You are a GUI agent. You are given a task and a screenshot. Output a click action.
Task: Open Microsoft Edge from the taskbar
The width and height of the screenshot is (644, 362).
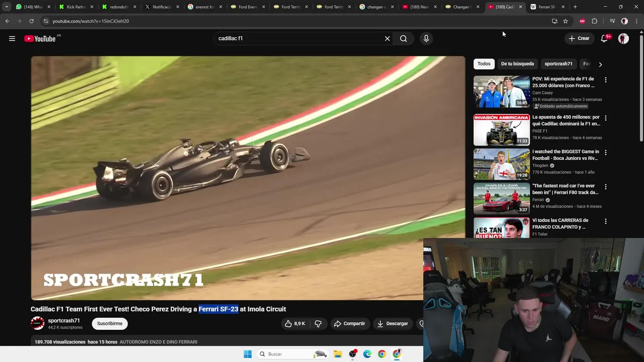(367, 354)
